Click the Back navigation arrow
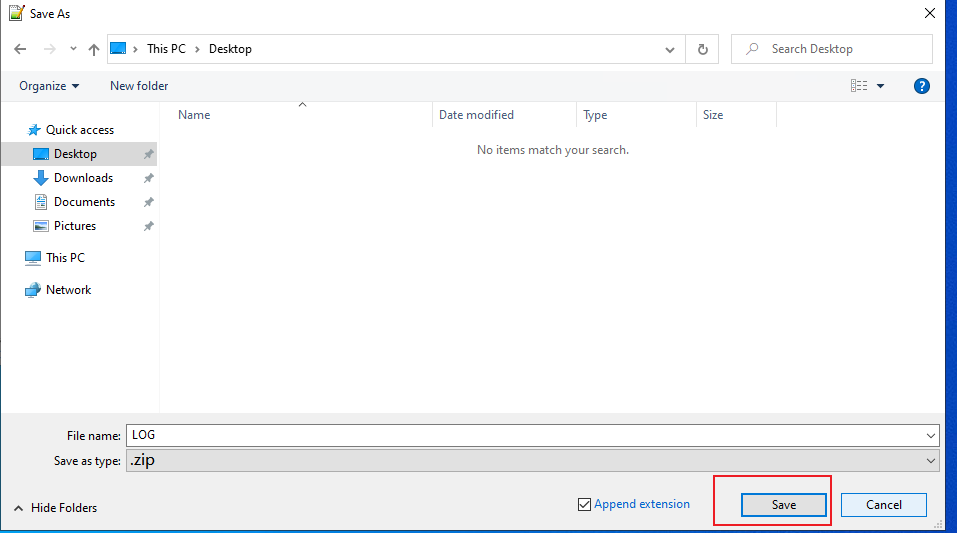Viewport: 957px width, 533px height. point(21,49)
